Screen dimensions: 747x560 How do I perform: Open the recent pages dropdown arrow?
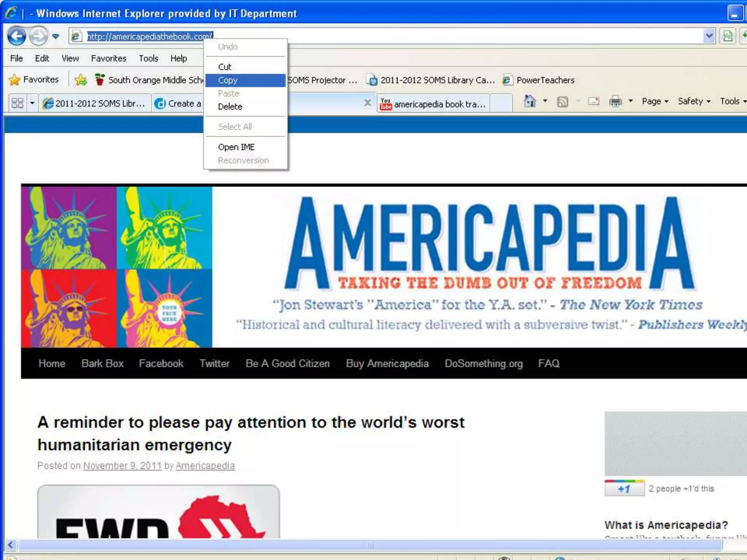pos(55,36)
